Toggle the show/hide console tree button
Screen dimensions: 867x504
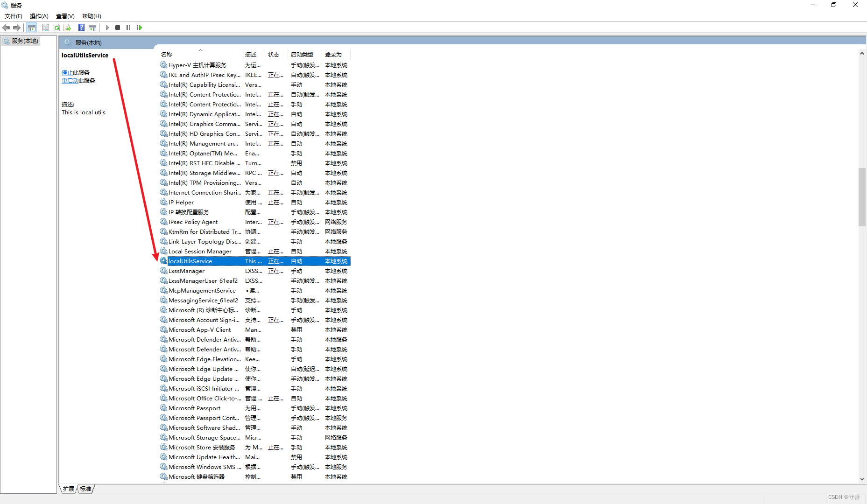pos(31,28)
